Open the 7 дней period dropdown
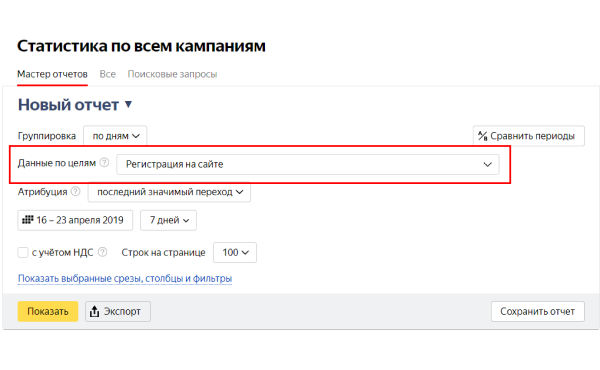The height and width of the screenshot is (370, 600). pyautogui.click(x=168, y=220)
